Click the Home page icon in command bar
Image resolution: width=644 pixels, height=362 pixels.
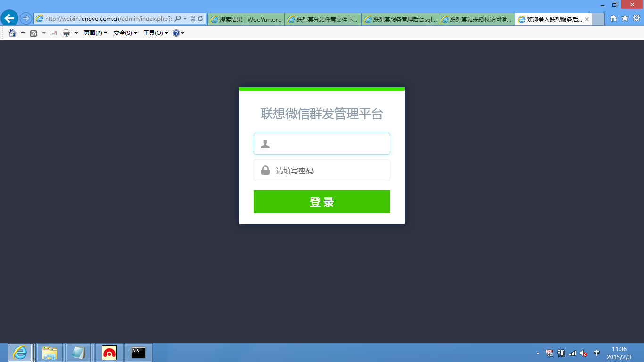pos(13,33)
